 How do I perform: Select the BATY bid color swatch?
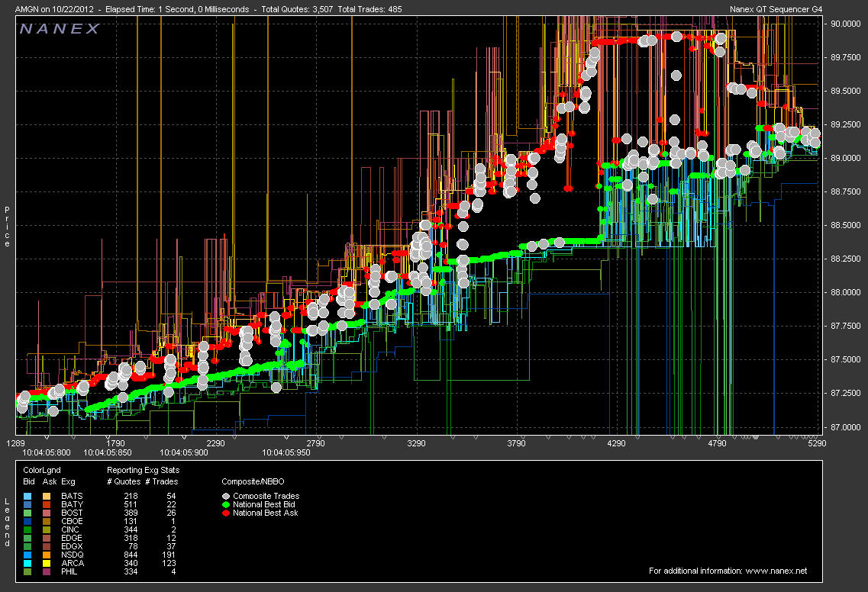(28, 504)
